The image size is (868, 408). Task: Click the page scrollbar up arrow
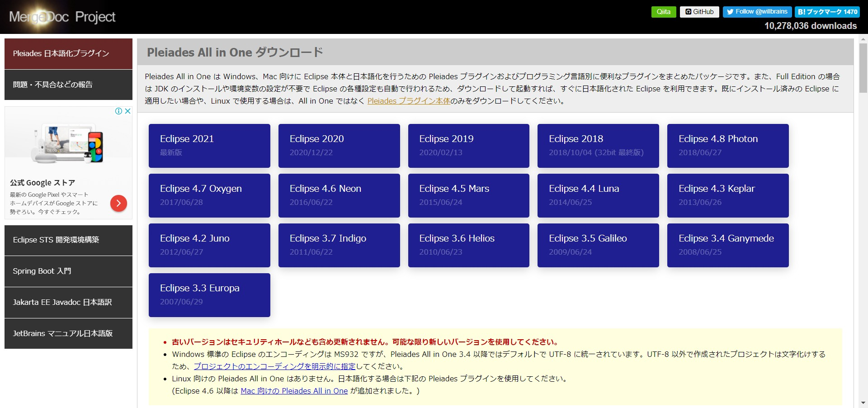tap(863, 39)
